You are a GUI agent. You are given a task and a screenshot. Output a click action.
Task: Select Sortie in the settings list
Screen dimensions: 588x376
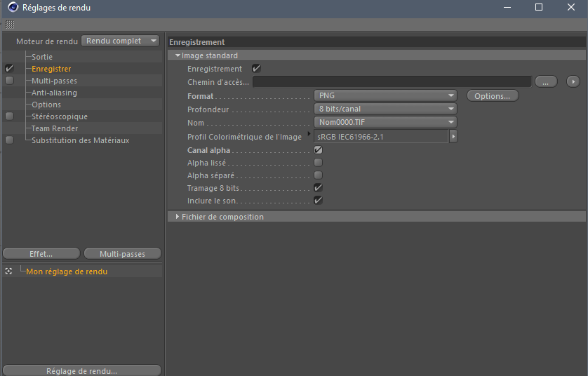point(42,57)
